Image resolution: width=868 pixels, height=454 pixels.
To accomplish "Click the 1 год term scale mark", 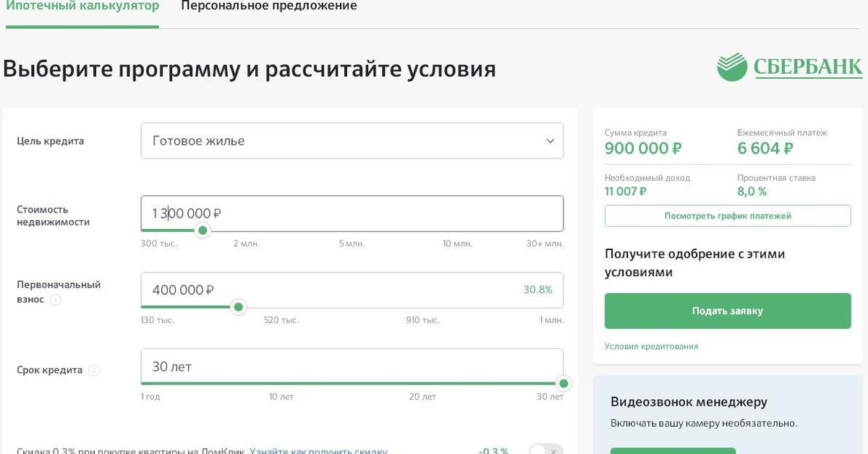I will (150, 397).
